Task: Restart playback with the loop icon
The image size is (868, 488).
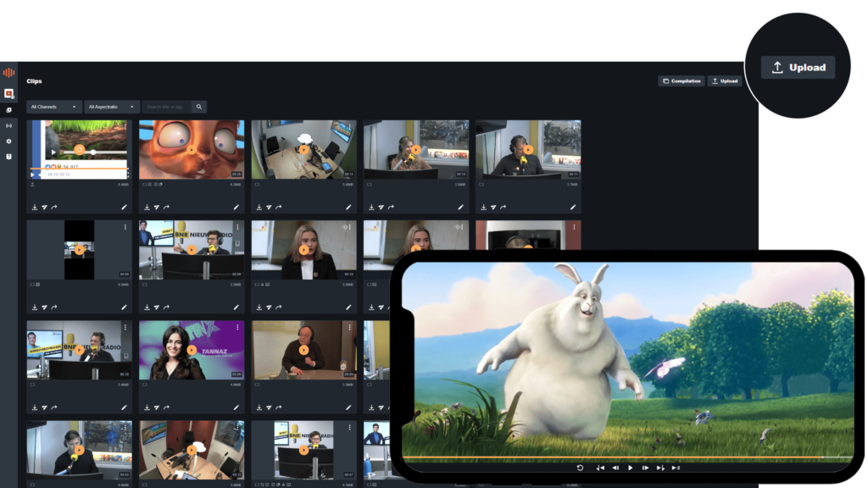Action: pyautogui.click(x=581, y=468)
